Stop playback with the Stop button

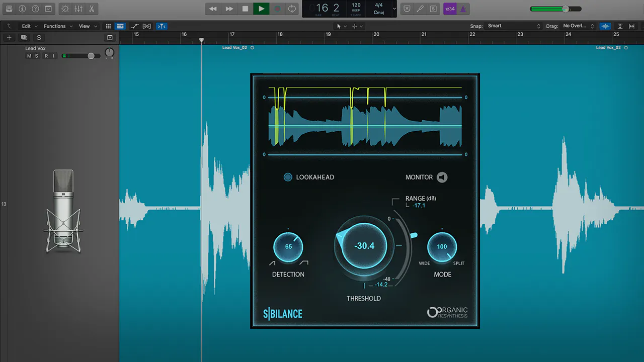[245, 9]
